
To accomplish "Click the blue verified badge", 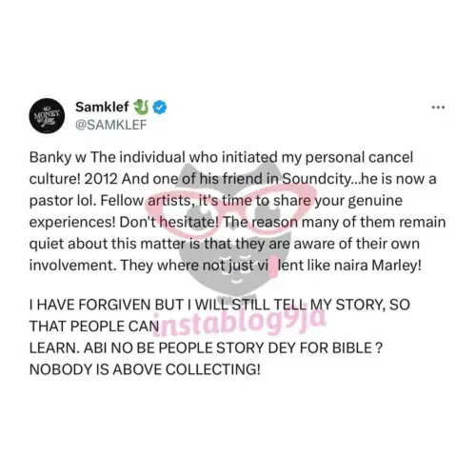I will point(160,108).
